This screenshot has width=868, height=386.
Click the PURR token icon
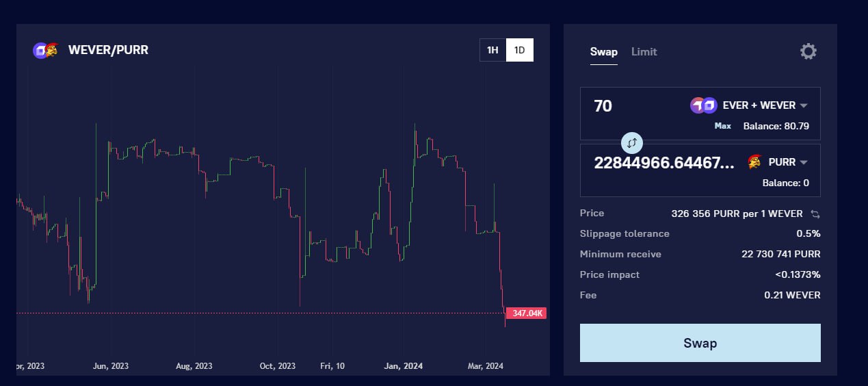pos(755,162)
